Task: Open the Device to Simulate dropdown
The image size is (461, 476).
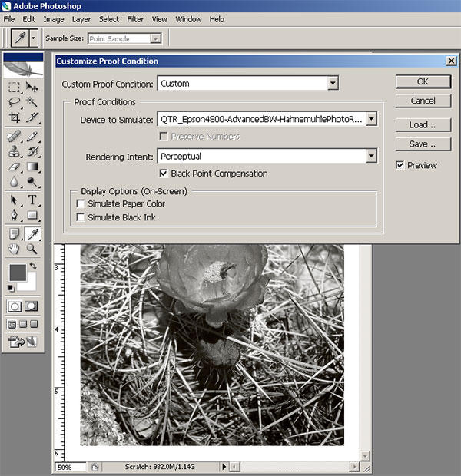Action: (371, 119)
